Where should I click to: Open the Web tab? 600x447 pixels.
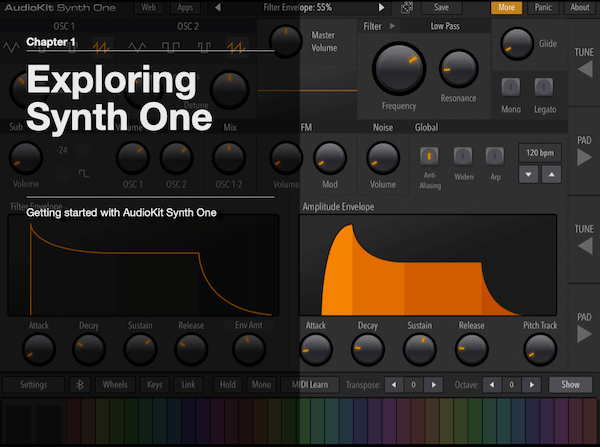point(148,7)
